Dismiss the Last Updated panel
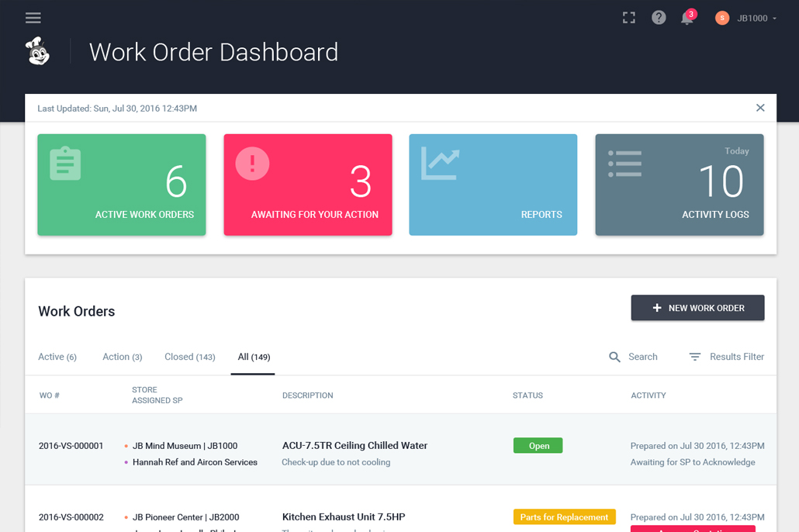 coord(760,108)
